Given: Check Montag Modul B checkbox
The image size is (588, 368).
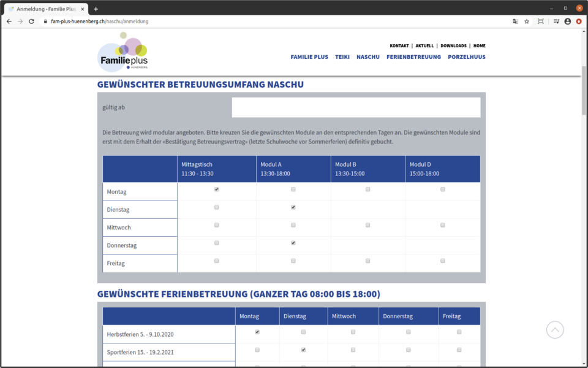Looking at the screenshot, I should click(x=368, y=190).
